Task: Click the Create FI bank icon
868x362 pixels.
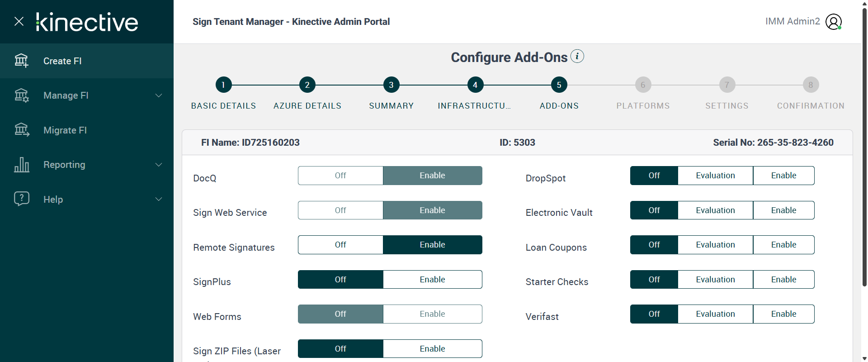Action: [21, 61]
